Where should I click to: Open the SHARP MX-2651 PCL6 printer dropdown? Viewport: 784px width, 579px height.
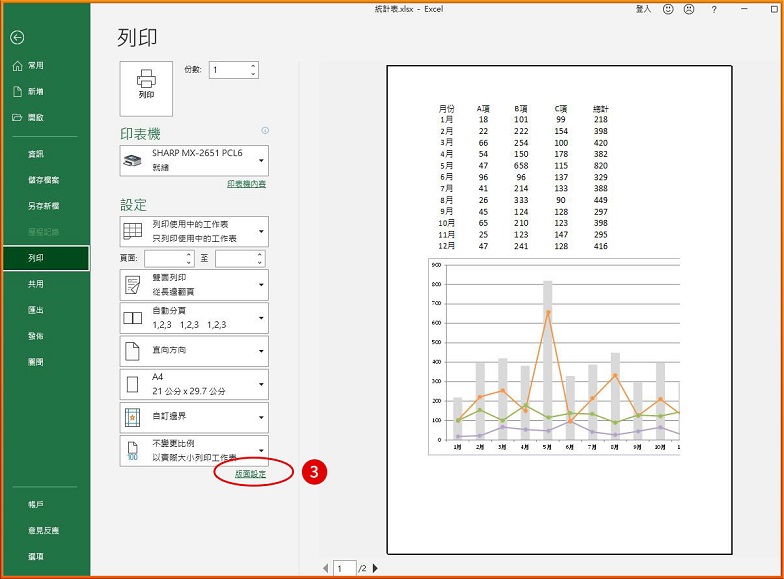point(194,160)
